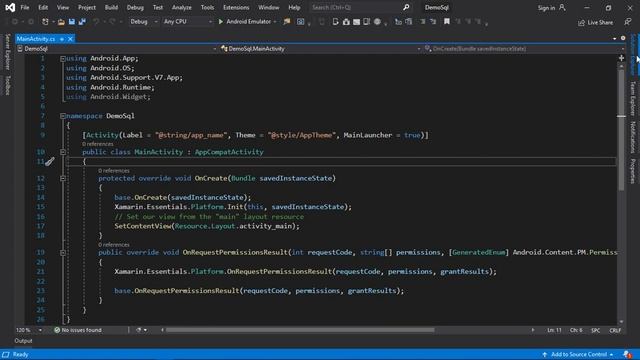Click Add to Source Control

coord(578,354)
